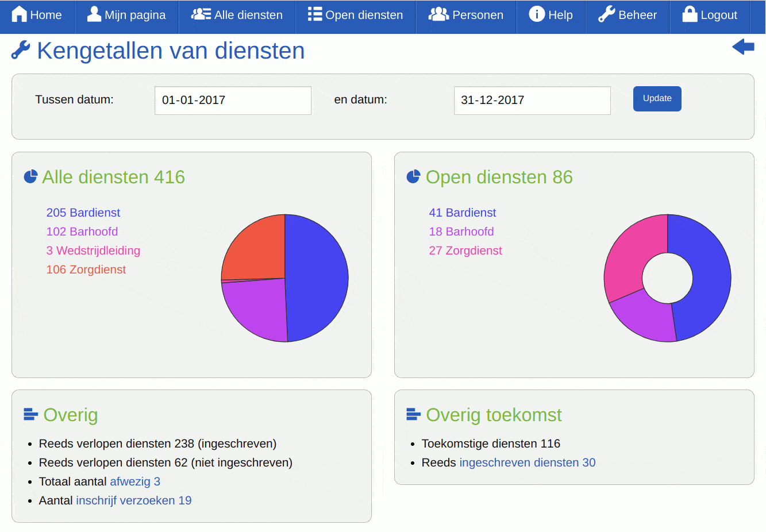Viewport: 766px width, 532px height.
Task: Follow the inschrijf verzoeken 19 link
Action: [x=133, y=500]
